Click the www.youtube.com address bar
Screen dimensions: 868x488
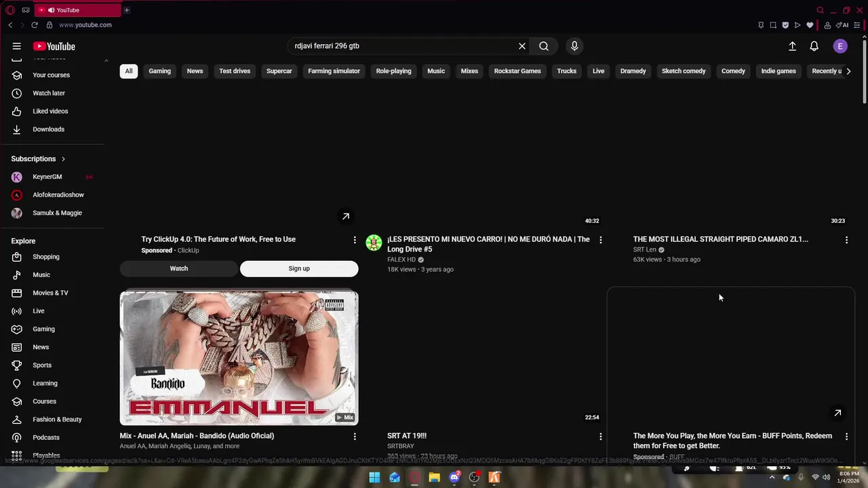(85, 25)
